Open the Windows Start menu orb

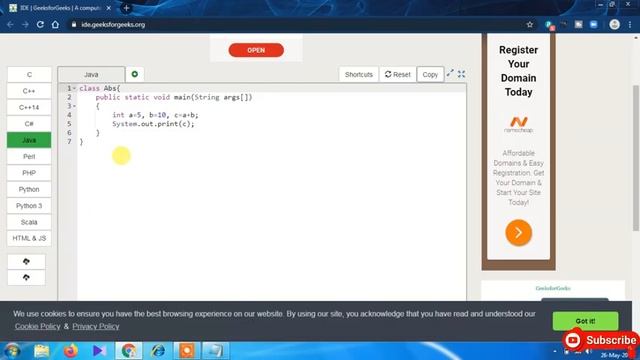pyautogui.click(x=12, y=351)
